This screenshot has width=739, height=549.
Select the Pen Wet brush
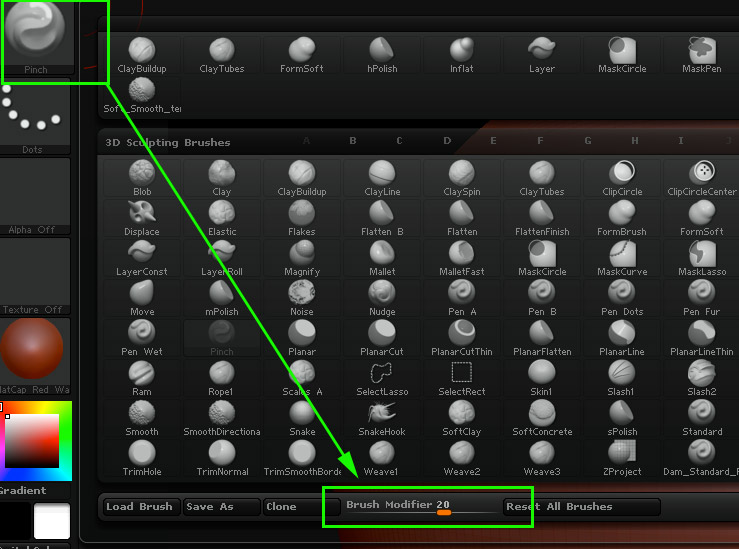click(x=142, y=338)
